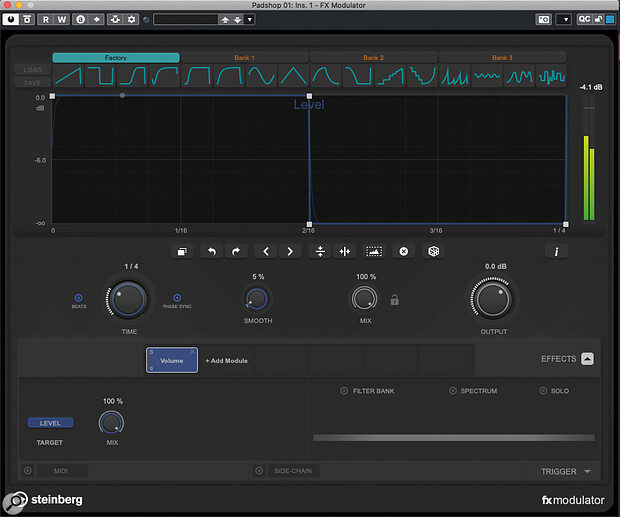
Task: Click the horizontal filter bank bar
Action: click(x=454, y=438)
